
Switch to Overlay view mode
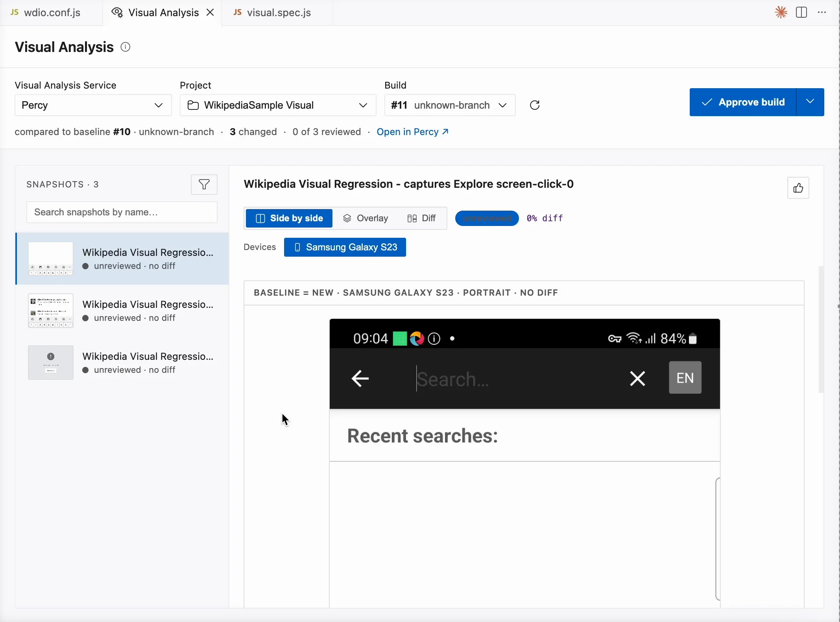point(366,218)
